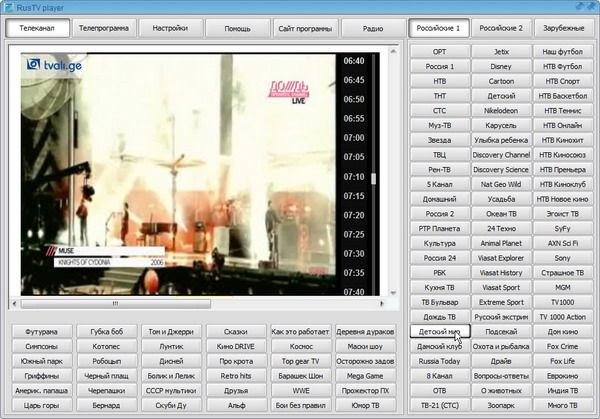Click left arrow of horizontal scrollbar

point(14,304)
